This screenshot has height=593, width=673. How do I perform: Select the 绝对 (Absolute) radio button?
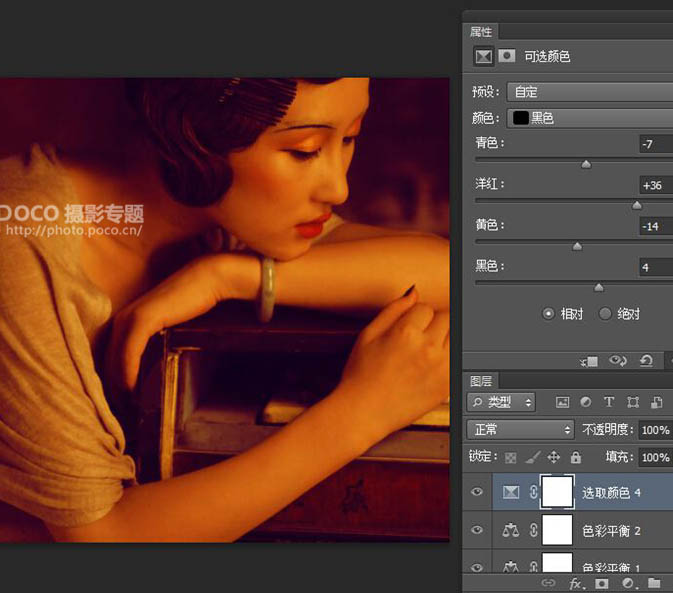point(605,314)
